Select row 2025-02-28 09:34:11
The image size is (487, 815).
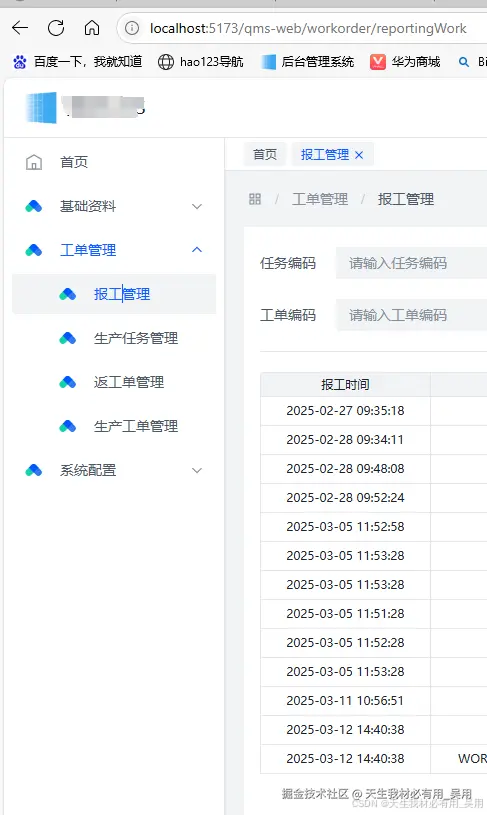coord(374,440)
